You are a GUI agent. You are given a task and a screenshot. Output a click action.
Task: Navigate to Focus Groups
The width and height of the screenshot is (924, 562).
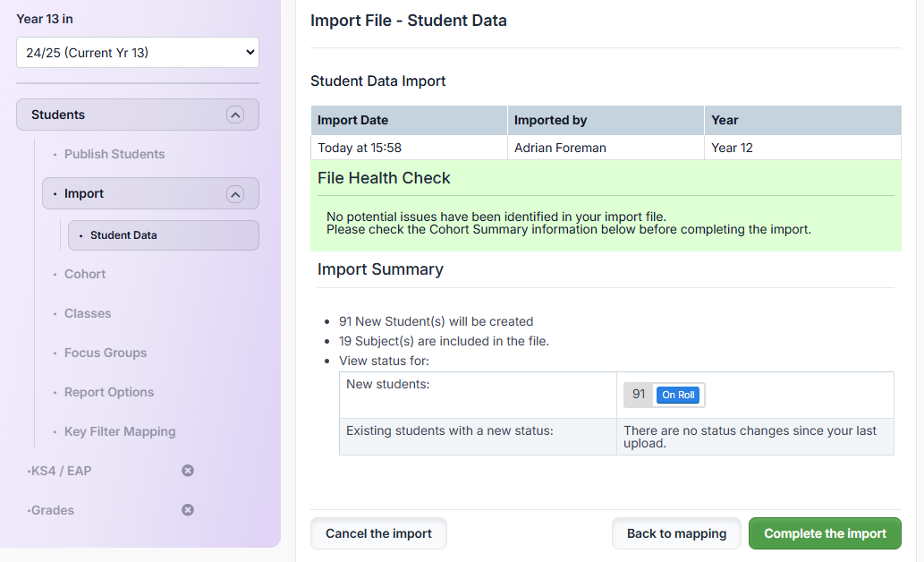tap(106, 353)
